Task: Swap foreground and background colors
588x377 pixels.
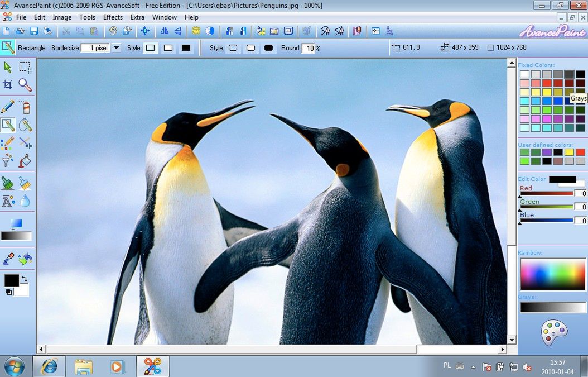Action: point(25,279)
